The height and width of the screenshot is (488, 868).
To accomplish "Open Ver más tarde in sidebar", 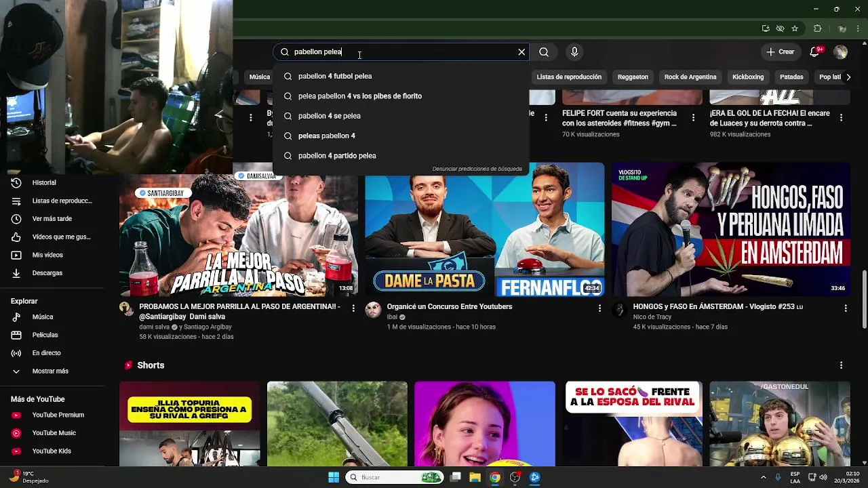I will pyautogui.click(x=52, y=219).
